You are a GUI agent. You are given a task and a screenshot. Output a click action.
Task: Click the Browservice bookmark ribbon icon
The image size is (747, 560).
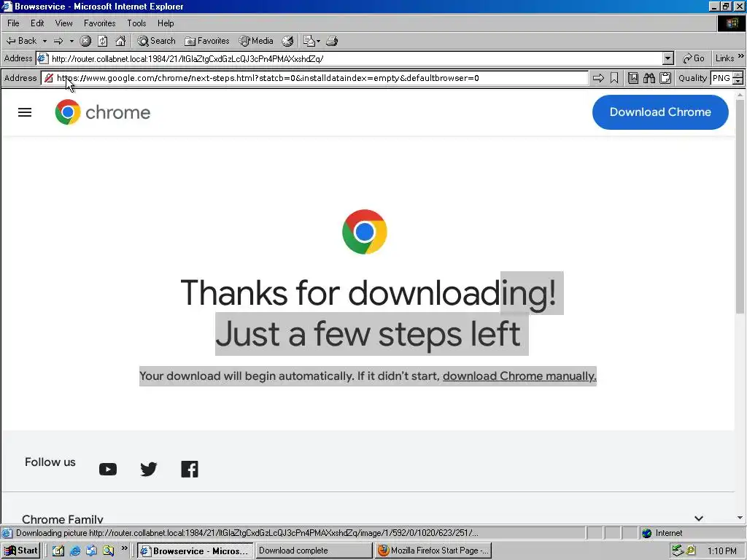tap(614, 78)
